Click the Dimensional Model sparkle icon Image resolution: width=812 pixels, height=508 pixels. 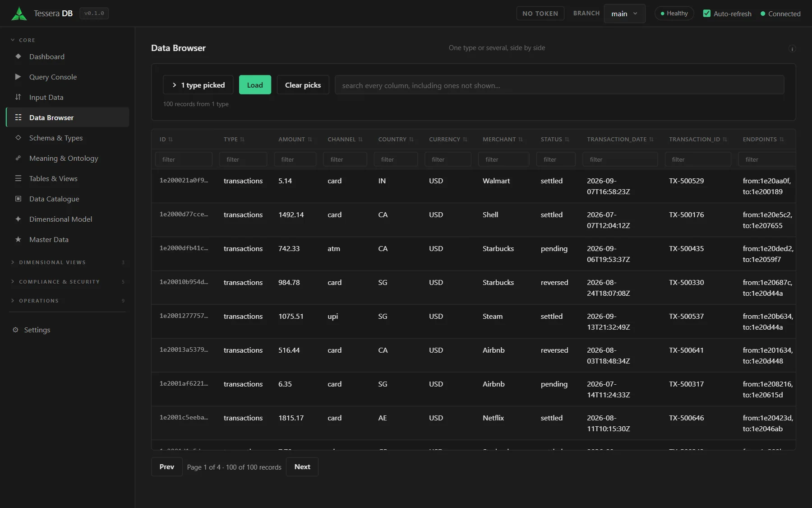tap(18, 219)
